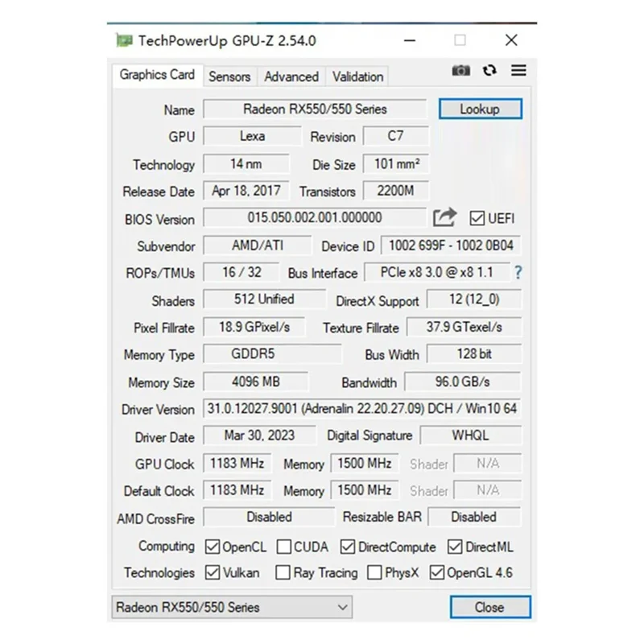Toggle the OpenGL 4.6 checkbox
This screenshot has height=644, width=644.
pyautogui.click(x=436, y=572)
